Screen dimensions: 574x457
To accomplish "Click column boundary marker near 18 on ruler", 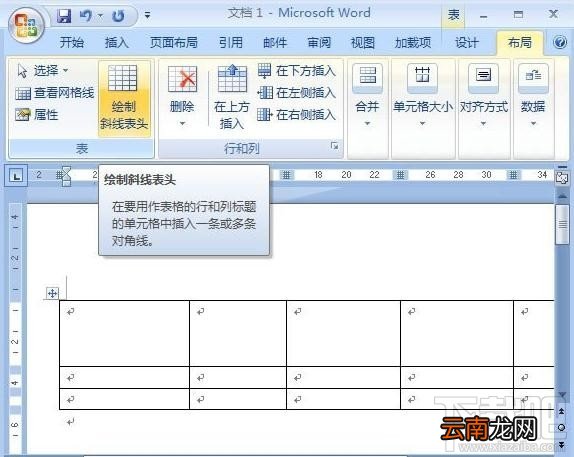I will coord(286,175).
